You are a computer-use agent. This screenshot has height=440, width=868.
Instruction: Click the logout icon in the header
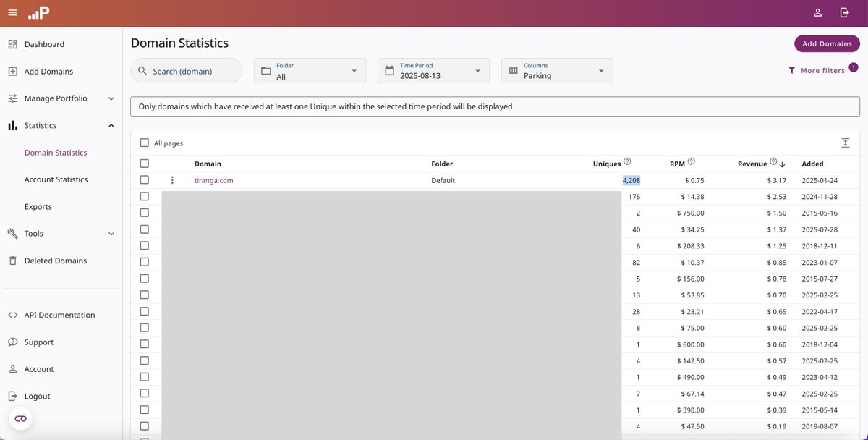point(844,12)
